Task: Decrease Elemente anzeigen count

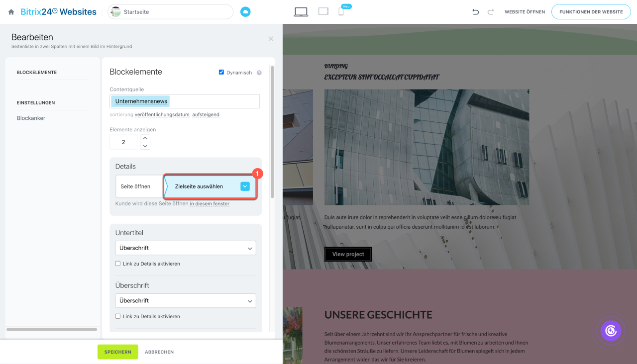Action: 145,146
